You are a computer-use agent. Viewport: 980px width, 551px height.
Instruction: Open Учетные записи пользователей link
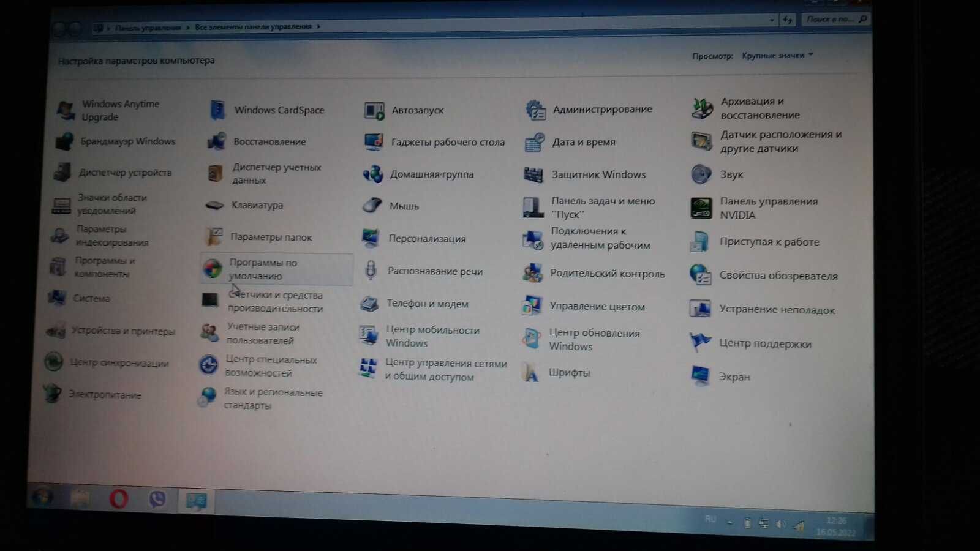point(263,333)
